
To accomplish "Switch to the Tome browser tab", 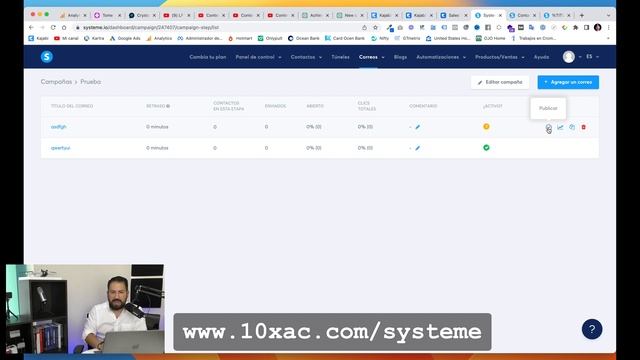I will [x=107, y=15].
